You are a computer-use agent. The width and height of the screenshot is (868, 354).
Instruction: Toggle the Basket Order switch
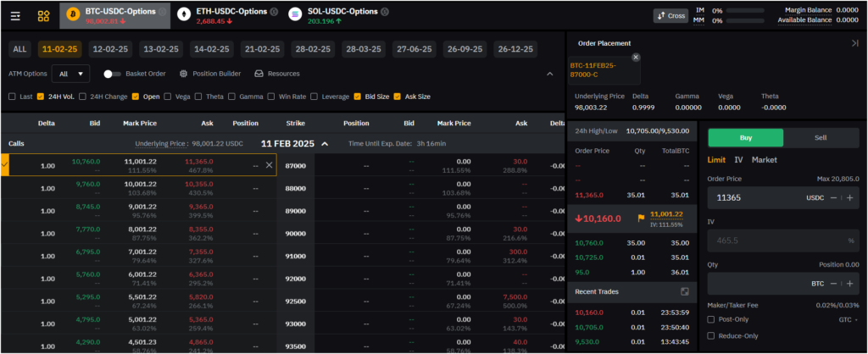tap(113, 74)
